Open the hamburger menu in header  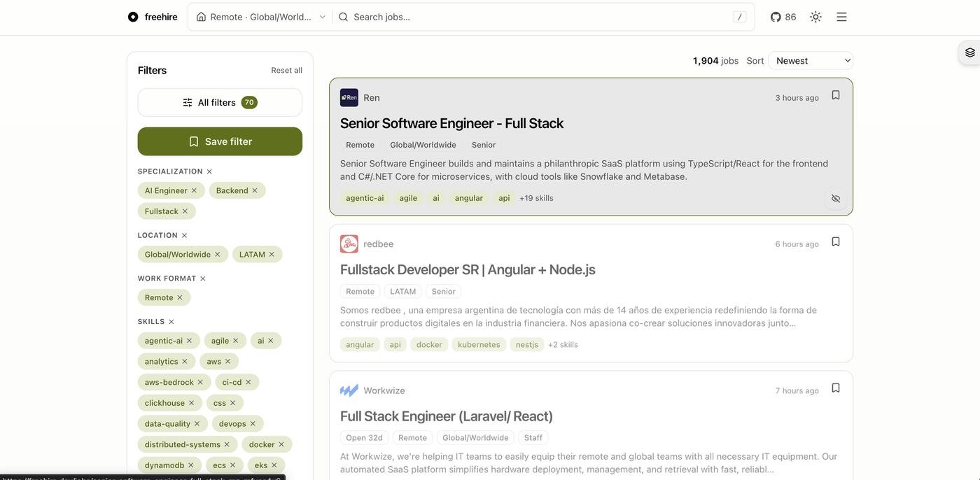[841, 17]
